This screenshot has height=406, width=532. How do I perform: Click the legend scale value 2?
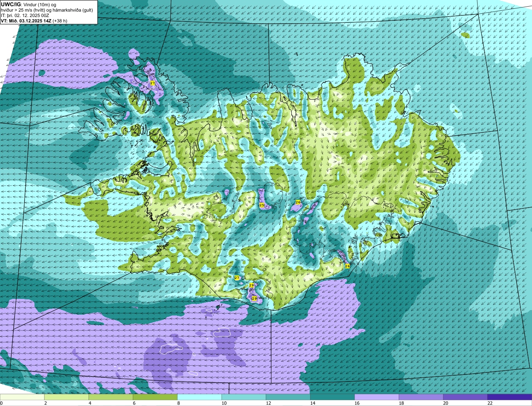45,403
